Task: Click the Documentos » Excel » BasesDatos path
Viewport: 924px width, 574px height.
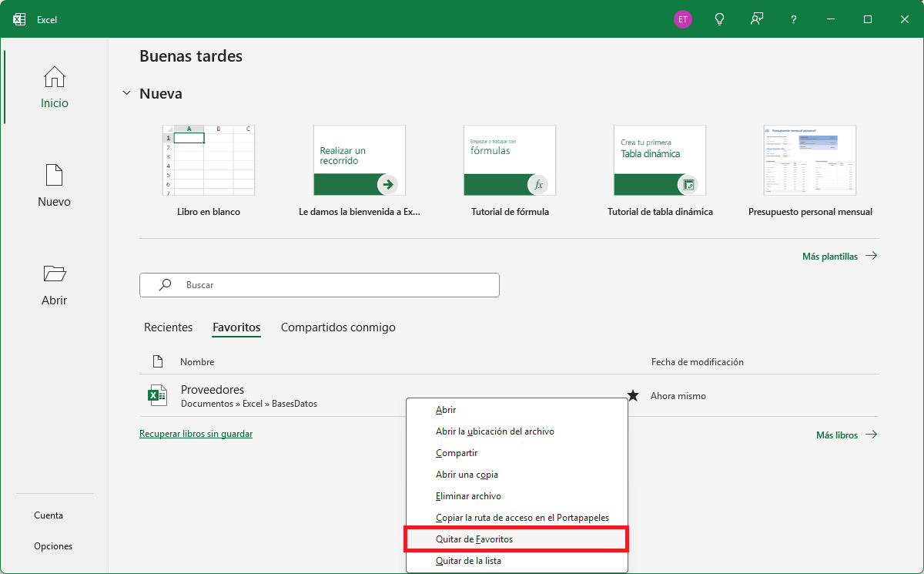Action: point(249,404)
